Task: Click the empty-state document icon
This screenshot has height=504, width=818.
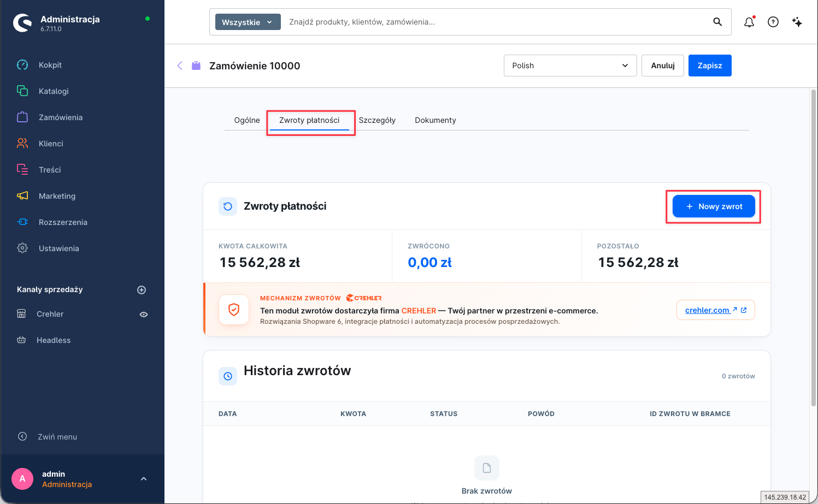Action: click(x=487, y=468)
